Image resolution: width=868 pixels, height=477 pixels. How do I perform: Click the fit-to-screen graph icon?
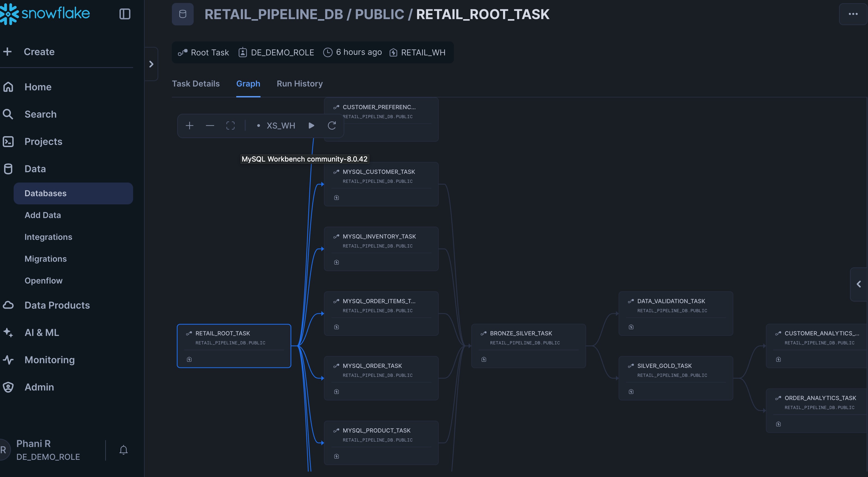click(x=231, y=126)
